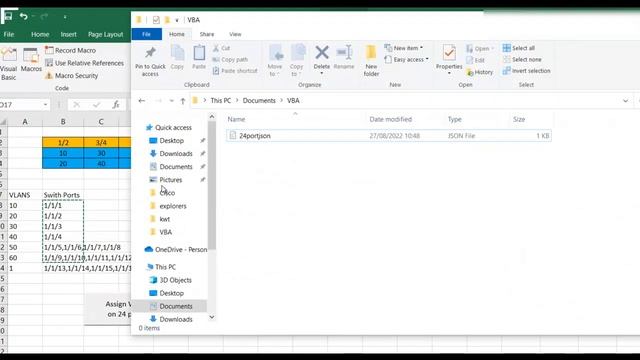Open Excel Insert tab
This screenshot has height=360, width=640.
point(69,35)
